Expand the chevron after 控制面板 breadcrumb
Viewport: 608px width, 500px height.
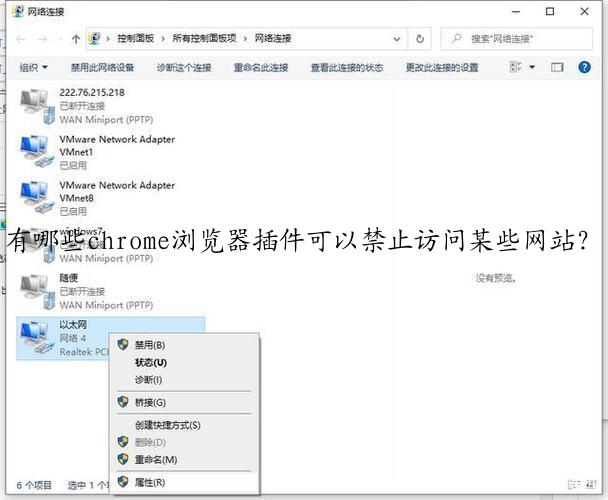tap(163, 39)
